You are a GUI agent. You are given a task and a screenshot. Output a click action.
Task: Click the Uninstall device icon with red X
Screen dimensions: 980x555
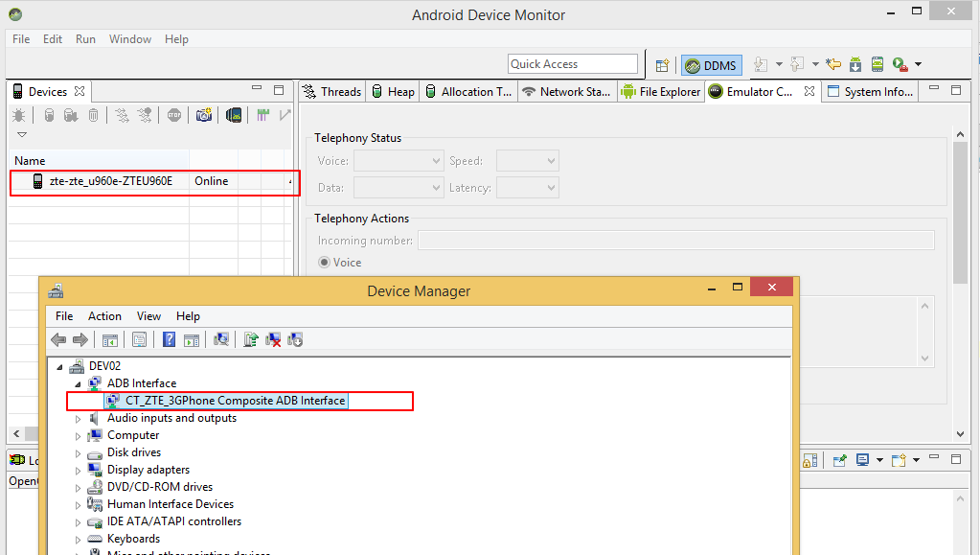(273, 339)
